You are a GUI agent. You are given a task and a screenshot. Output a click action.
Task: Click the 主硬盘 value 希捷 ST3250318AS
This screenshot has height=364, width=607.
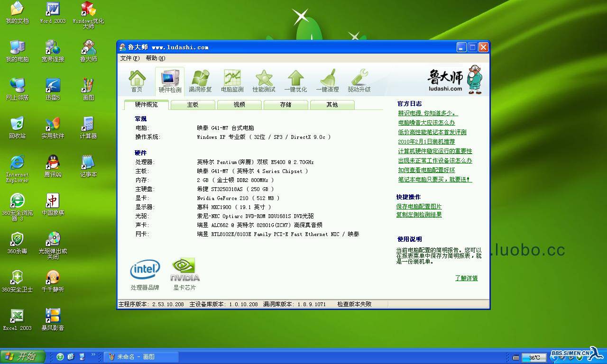[236, 189]
